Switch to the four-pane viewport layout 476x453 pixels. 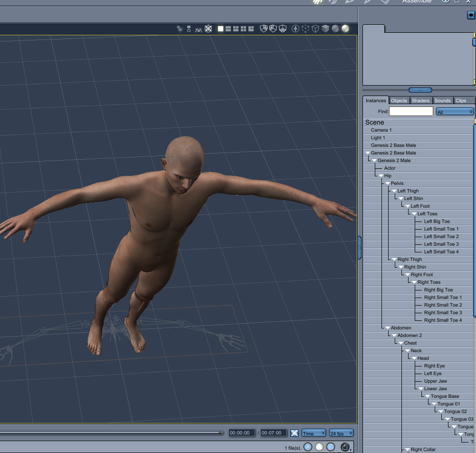[243, 29]
